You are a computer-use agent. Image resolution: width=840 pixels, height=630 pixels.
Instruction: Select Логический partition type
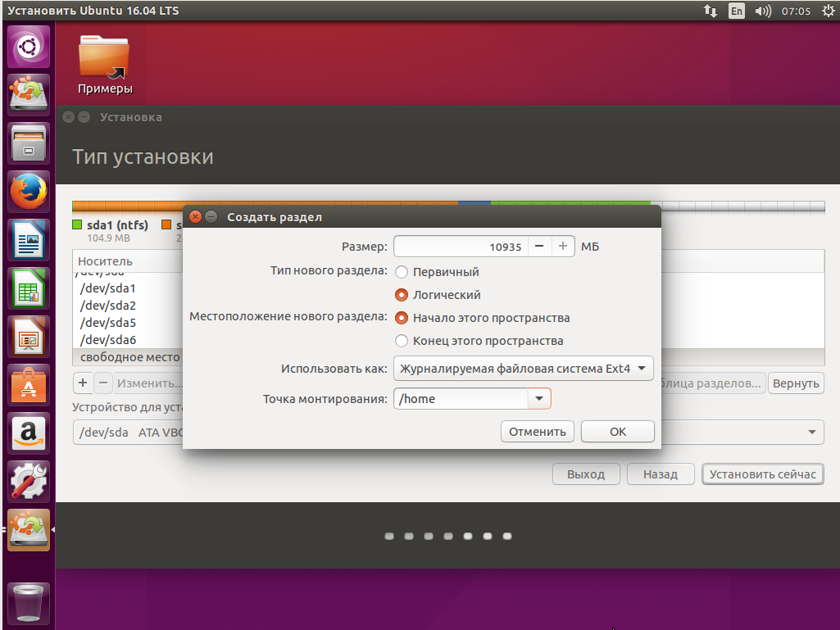438,295
